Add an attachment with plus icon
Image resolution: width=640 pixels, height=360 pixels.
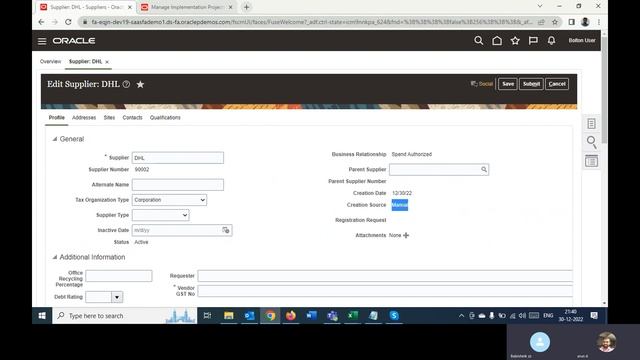(x=406, y=236)
